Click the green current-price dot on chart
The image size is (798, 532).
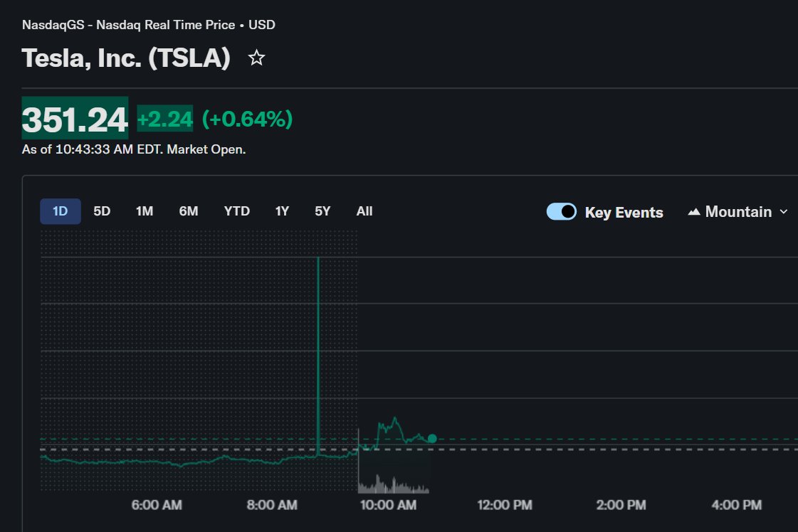tap(432, 438)
